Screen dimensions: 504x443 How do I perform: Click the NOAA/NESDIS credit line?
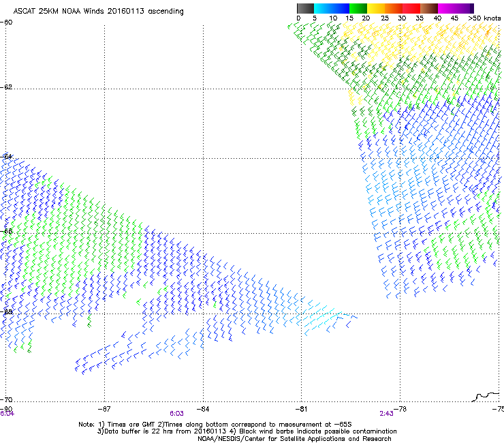coord(294,439)
